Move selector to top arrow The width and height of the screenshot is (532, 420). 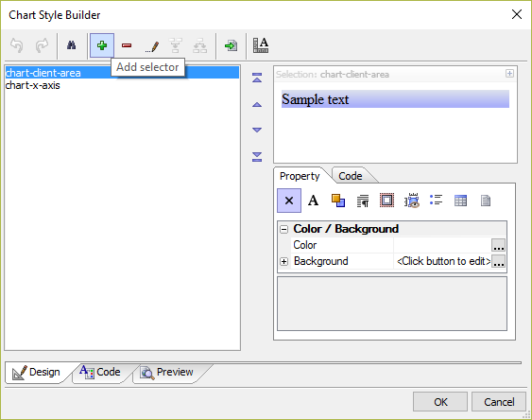point(257,78)
